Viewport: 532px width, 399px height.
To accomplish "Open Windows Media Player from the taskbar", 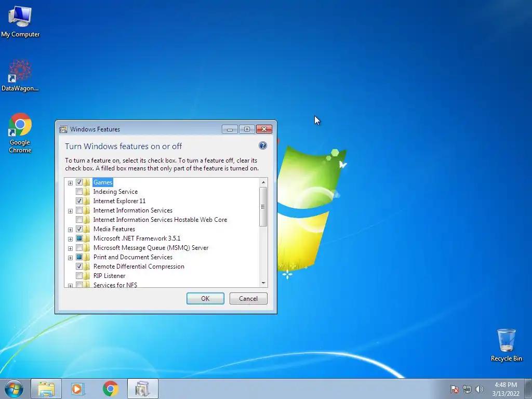I will pyautogui.click(x=78, y=389).
